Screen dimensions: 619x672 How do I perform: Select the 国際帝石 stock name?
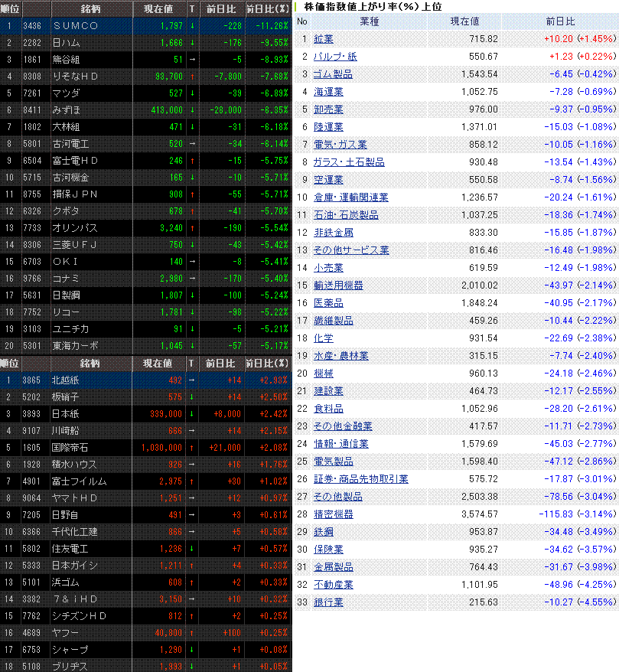70,448
